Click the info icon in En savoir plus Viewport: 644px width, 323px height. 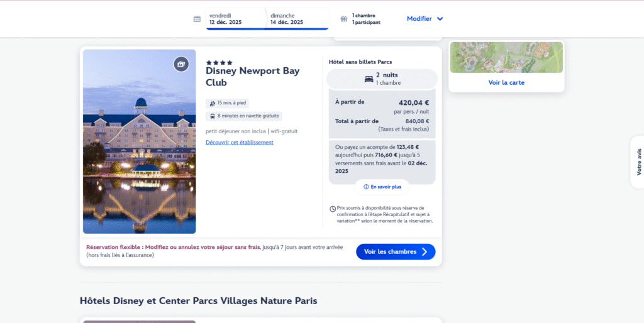pyautogui.click(x=366, y=187)
